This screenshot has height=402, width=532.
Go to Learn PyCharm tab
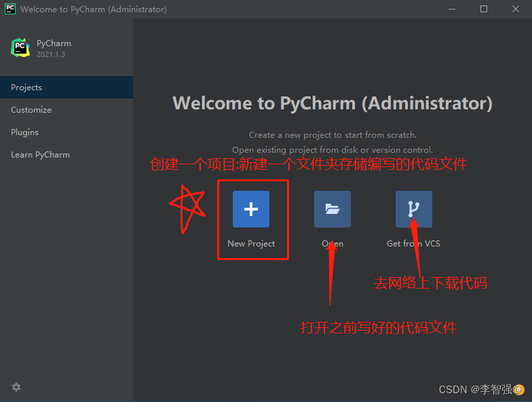pyautogui.click(x=66, y=155)
